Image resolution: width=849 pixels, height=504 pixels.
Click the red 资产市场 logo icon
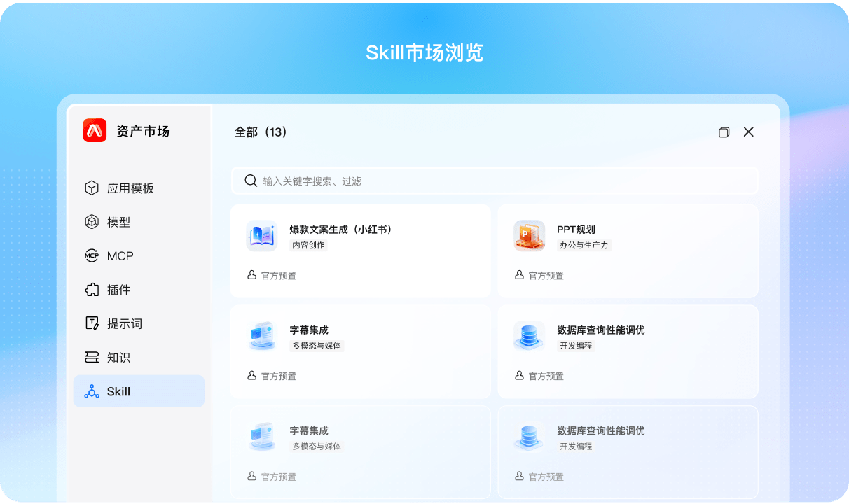point(95,131)
